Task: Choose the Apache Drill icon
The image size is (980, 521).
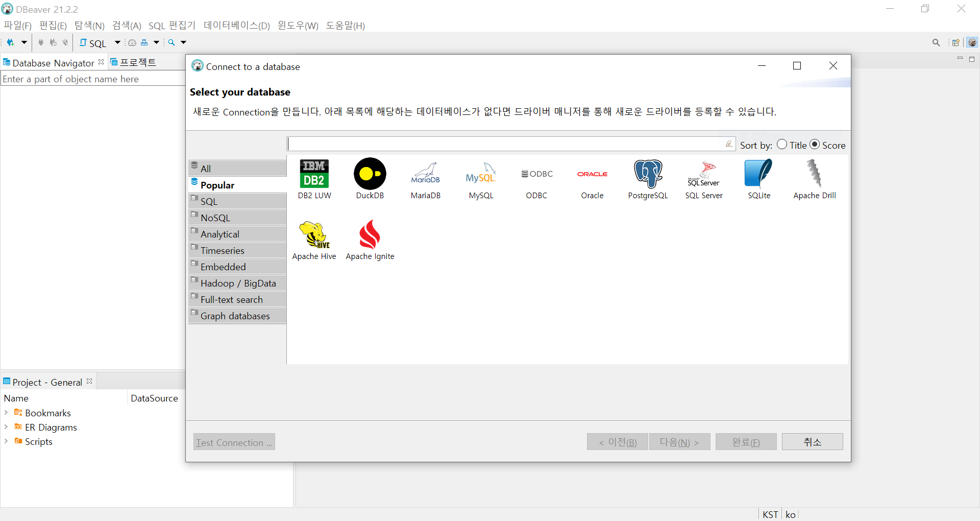Action: [815, 174]
